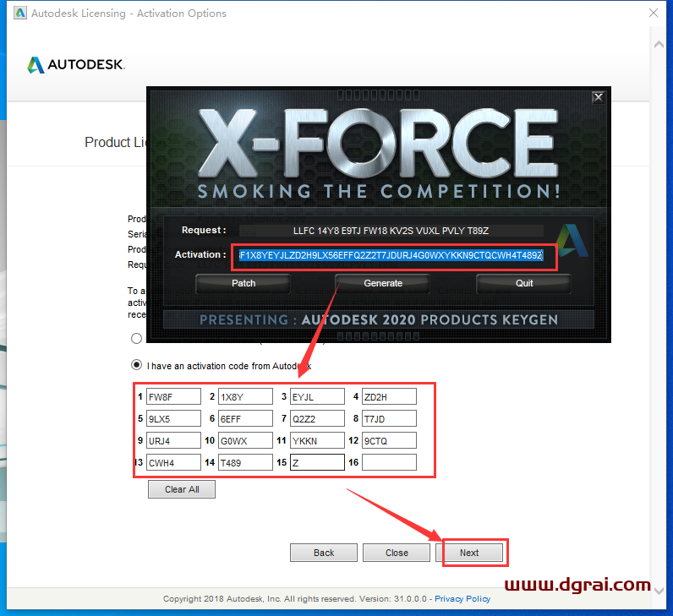Click the Autodesk icon in the title bar
Image resolution: width=673 pixels, height=616 pixels.
pyautogui.click(x=16, y=14)
